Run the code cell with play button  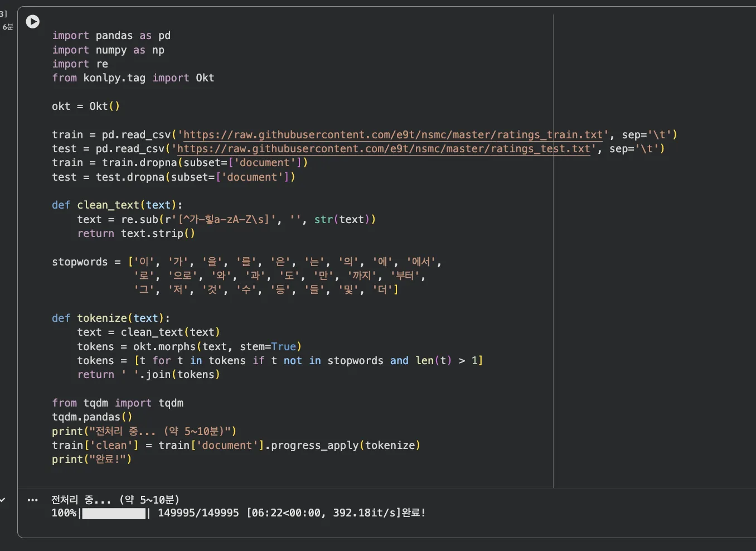(33, 22)
